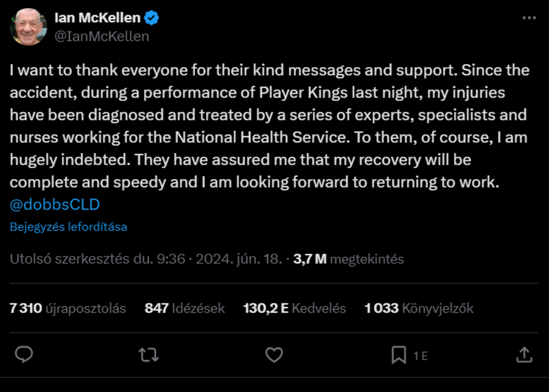Open the @IanMcKellen handle link
This screenshot has width=549, height=392.
pyautogui.click(x=102, y=36)
